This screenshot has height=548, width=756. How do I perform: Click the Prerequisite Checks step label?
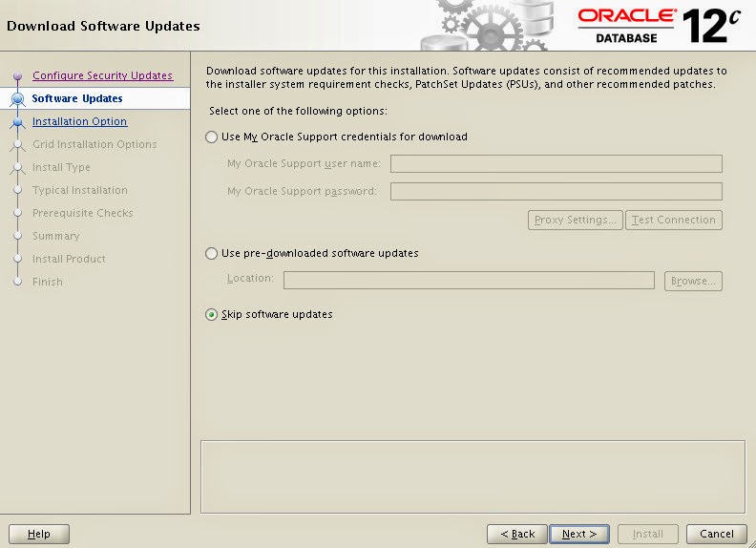click(x=82, y=213)
